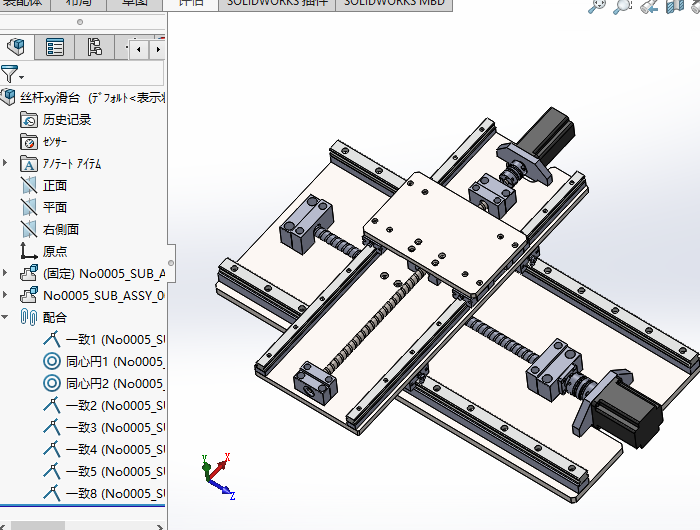Expand the アノテート アイテム annotations node

point(5,163)
